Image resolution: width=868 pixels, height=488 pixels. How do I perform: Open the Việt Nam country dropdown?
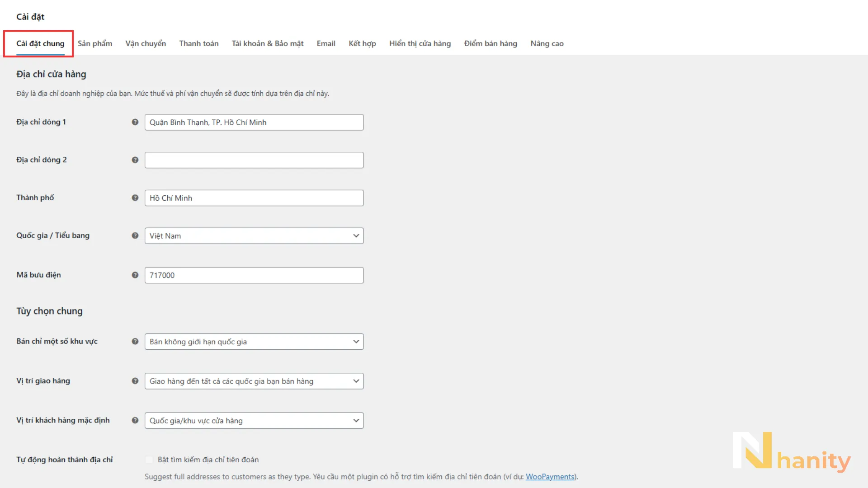click(x=254, y=236)
